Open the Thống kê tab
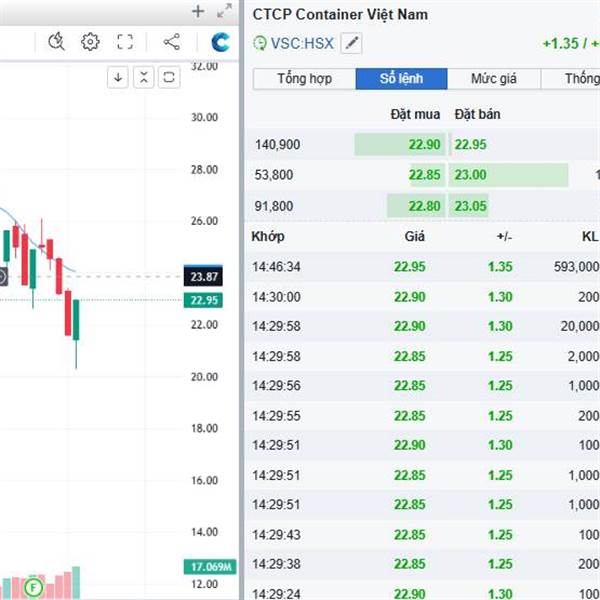This screenshot has height=600, width=600. (571, 79)
